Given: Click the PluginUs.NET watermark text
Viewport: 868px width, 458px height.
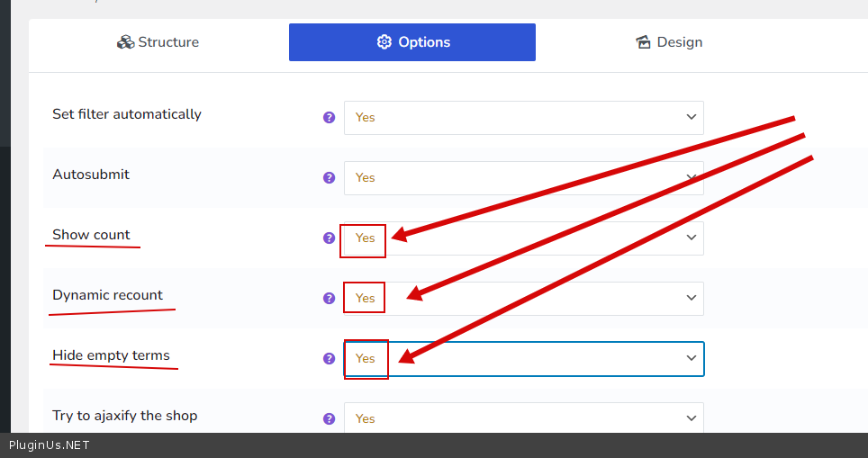Looking at the screenshot, I should tap(50, 445).
